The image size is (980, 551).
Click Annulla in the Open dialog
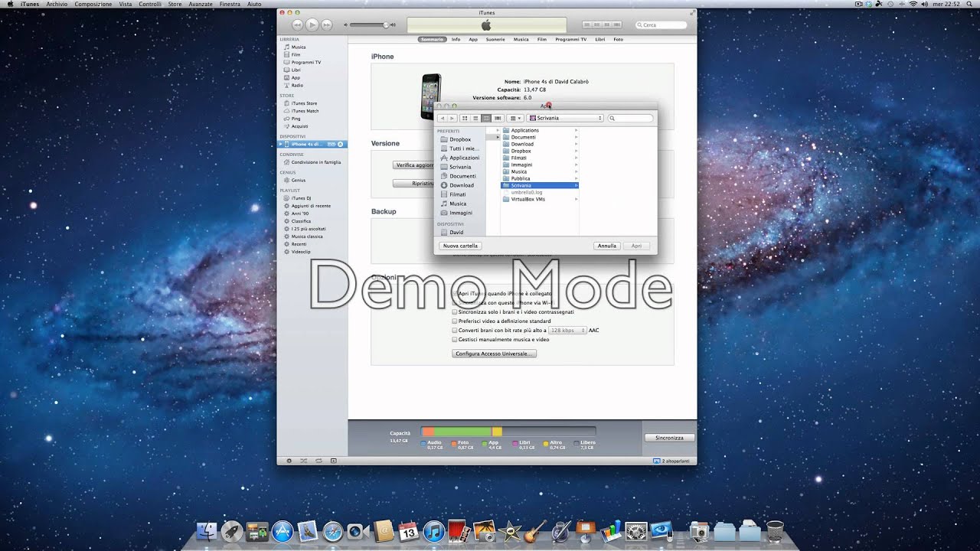click(607, 246)
